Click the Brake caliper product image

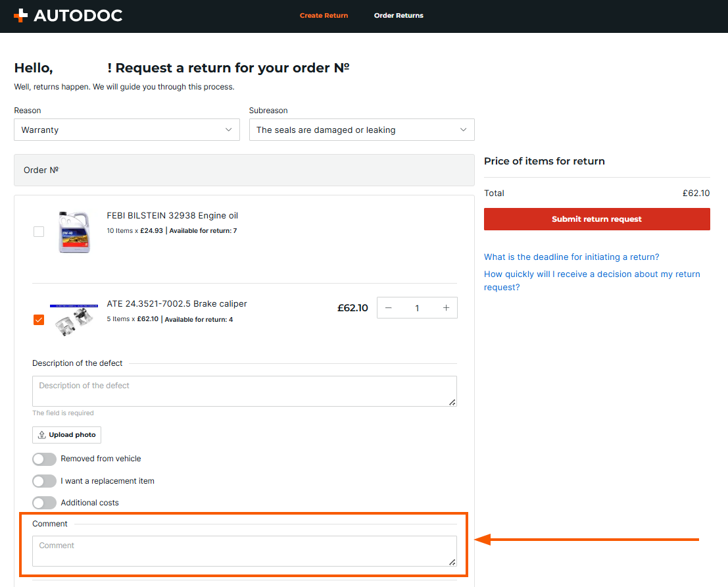[74, 321]
